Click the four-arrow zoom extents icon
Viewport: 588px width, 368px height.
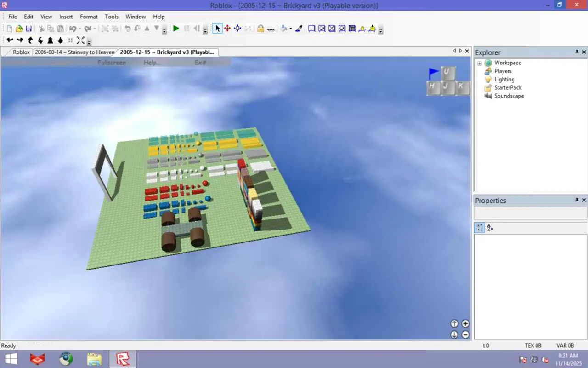(80, 40)
